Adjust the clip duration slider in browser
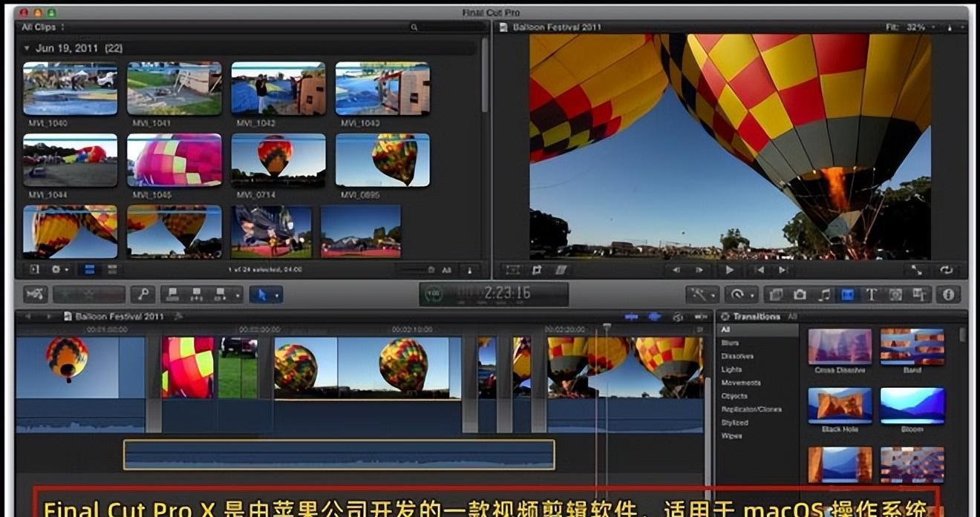 (x=417, y=270)
